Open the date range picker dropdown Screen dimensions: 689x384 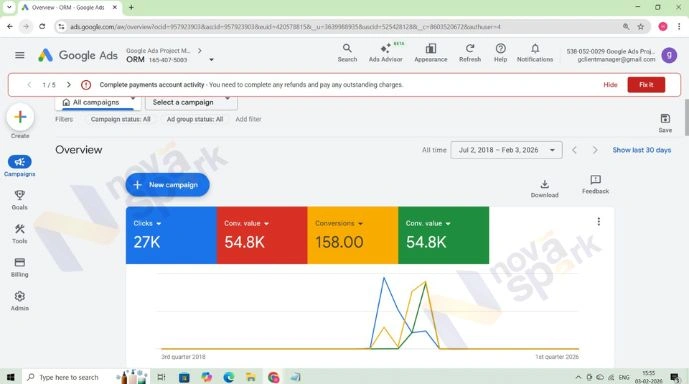(x=506, y=150)
